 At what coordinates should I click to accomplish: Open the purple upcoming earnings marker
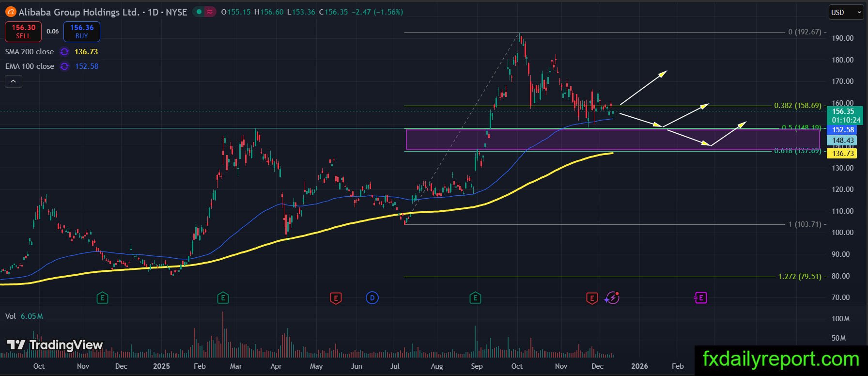tap(701, 298)
